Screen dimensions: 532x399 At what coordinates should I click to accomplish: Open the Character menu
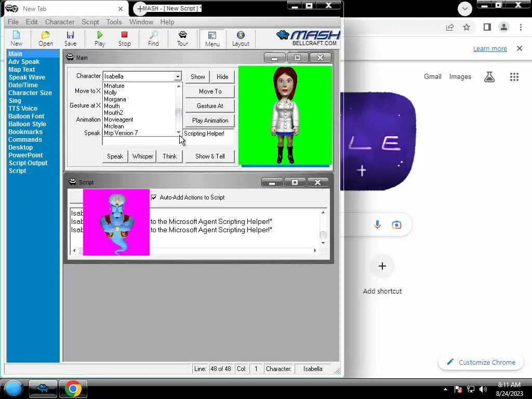pos(60,22)
